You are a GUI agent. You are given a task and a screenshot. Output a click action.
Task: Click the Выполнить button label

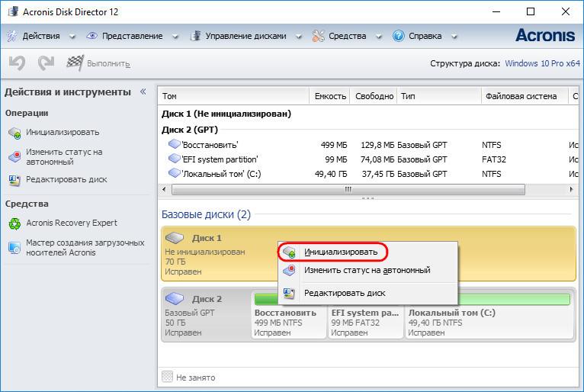click(x=108, y=64)
